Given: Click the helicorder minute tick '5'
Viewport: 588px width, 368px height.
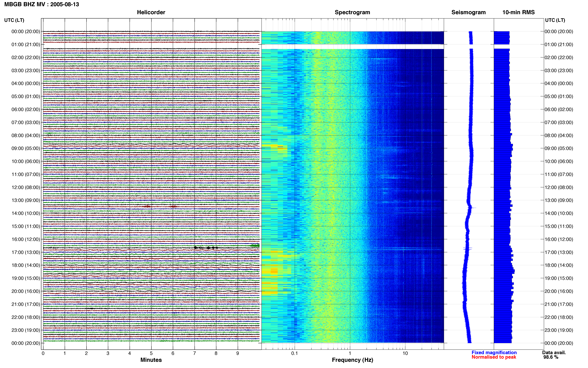Looking at the screenshot, I should tap(151, 353).
